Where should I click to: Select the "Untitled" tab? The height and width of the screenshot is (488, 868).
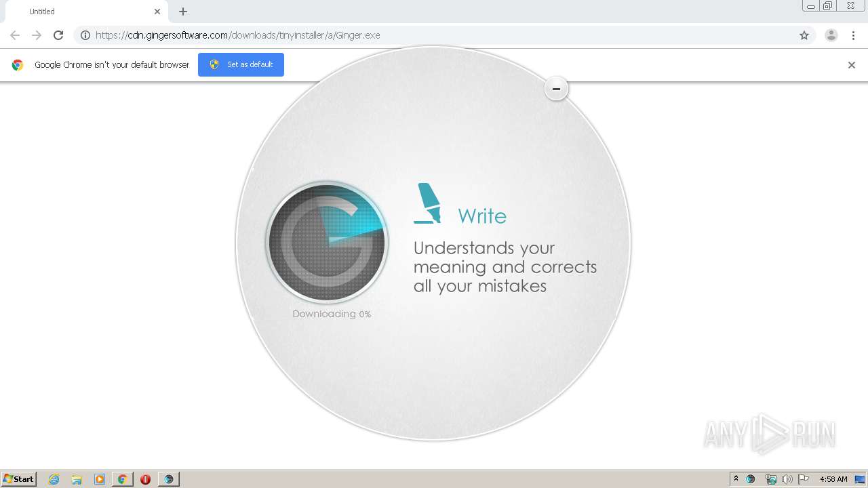coord(87,12)
